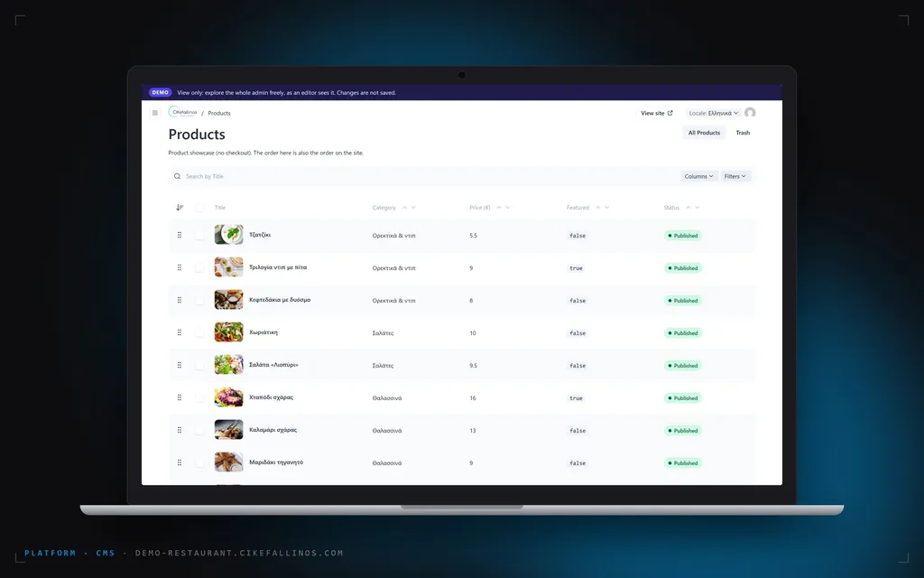This screenshot has height=578, width=924.
Task: Tick the select-all checkbox in table header
Action: 199,208
